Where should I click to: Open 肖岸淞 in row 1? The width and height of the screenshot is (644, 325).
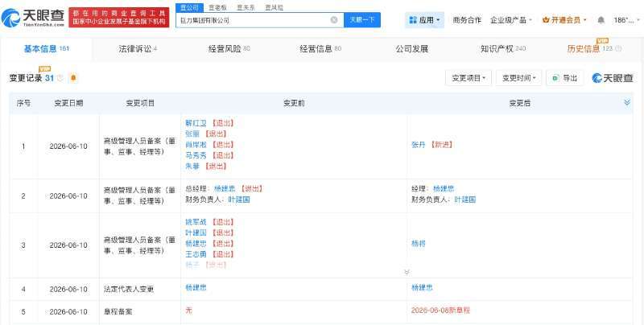pyautogui.click(x=196, y=145)
